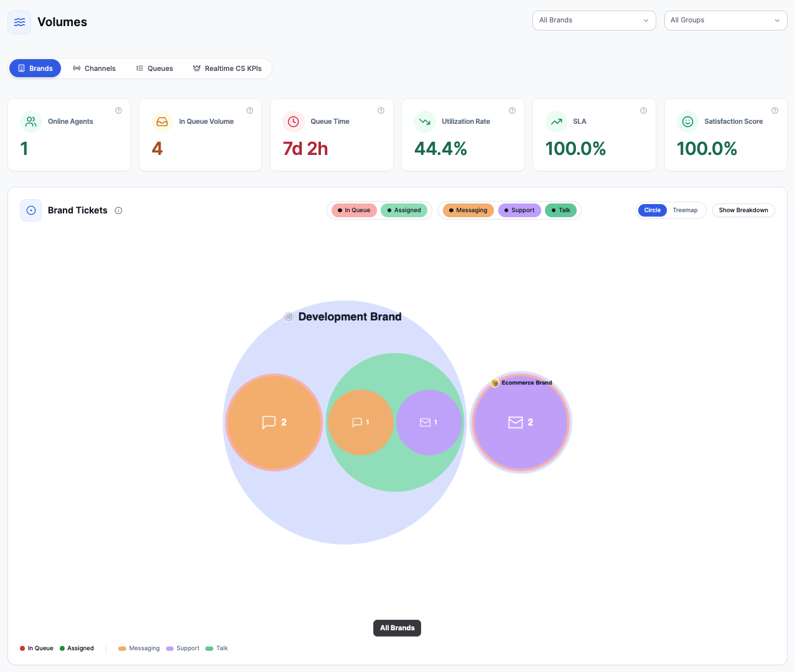Image resolution: width=795 pixels, height=672 pixels.
Task: Click the Assigned legend entry at bottom
Action: coord(77,648)
